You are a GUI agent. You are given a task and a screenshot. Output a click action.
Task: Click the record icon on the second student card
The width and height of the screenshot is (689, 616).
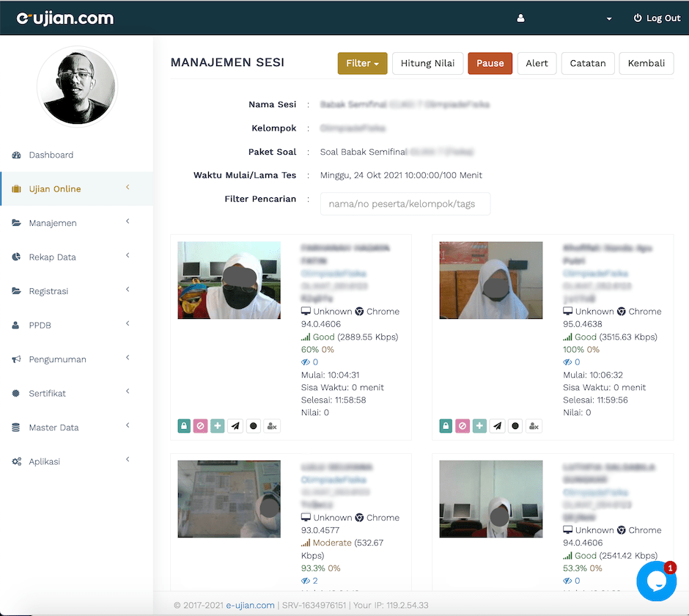(x=516, y=425)
